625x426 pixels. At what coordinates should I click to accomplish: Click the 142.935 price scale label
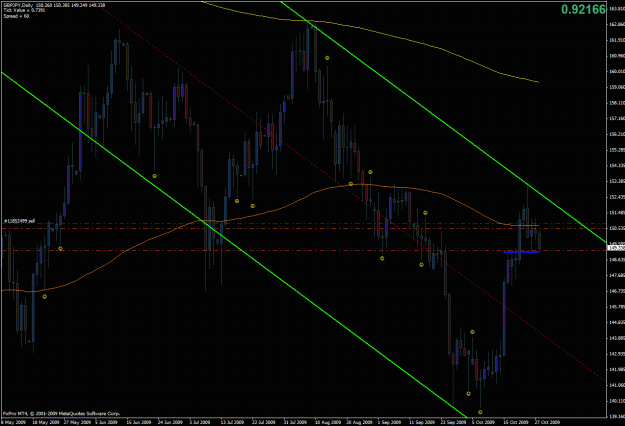(x=616, y=354)
